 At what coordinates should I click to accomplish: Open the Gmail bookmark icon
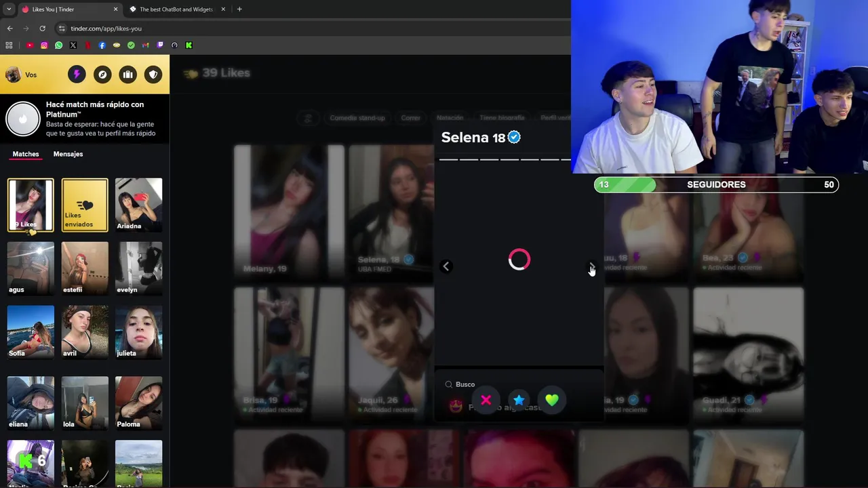[x=145, y=45]
